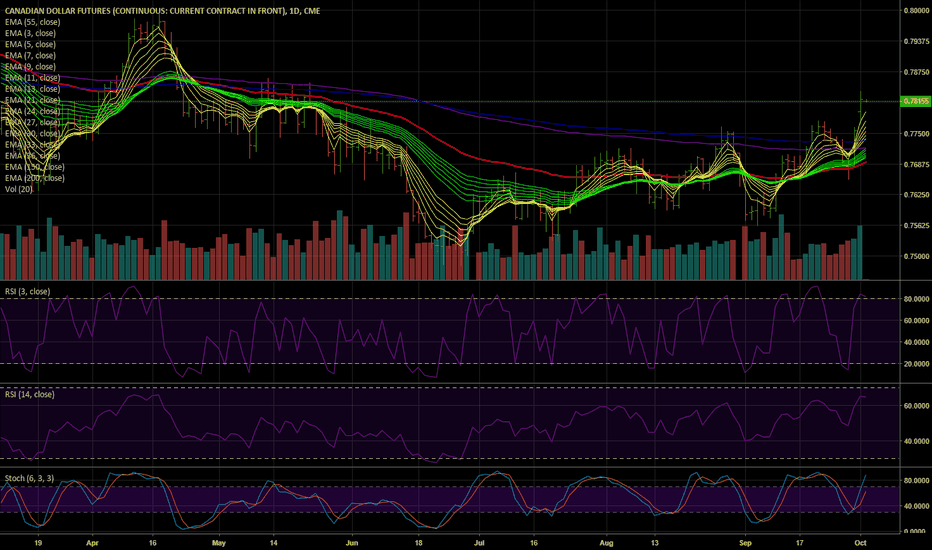Select the EMA (9, close) legend entry
Screen dimensions: 932x550
point(30,67)
